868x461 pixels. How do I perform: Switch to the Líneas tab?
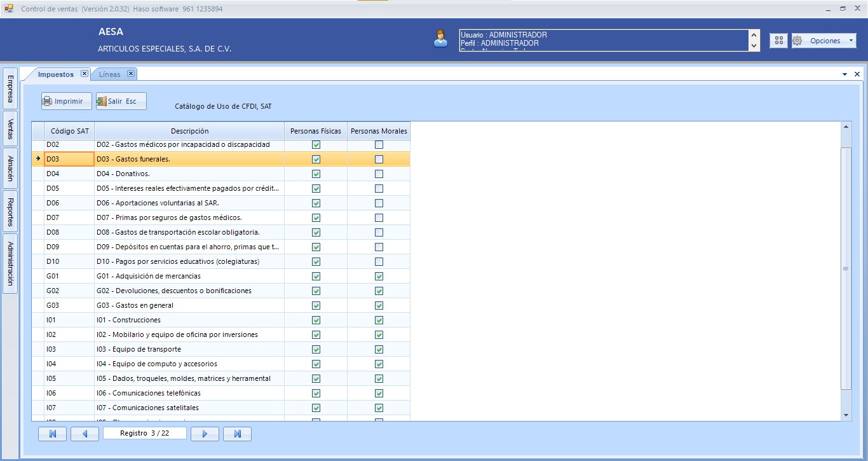[x=109, y=74]
